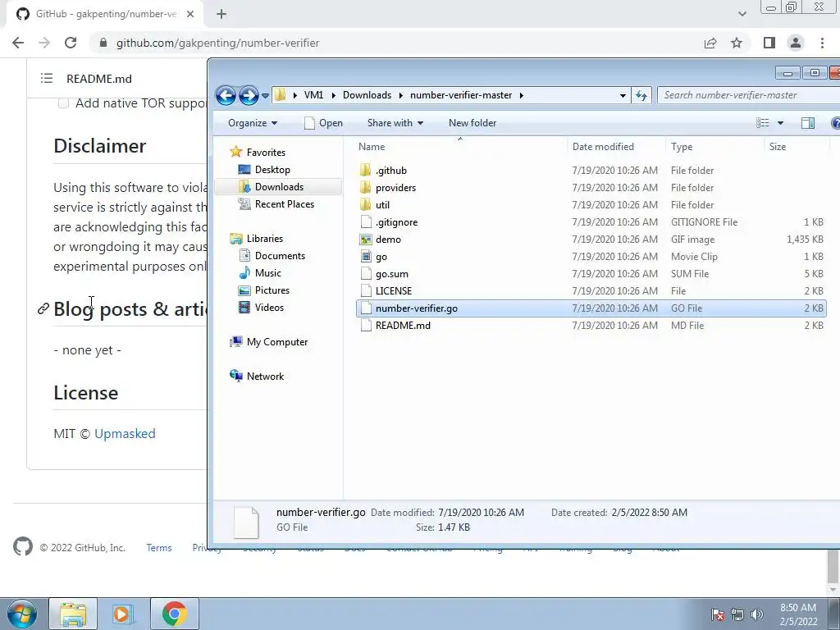This screenshot has width=840, height=630.
Task: Open view options dropdown arrow
Action: point(781,123)
